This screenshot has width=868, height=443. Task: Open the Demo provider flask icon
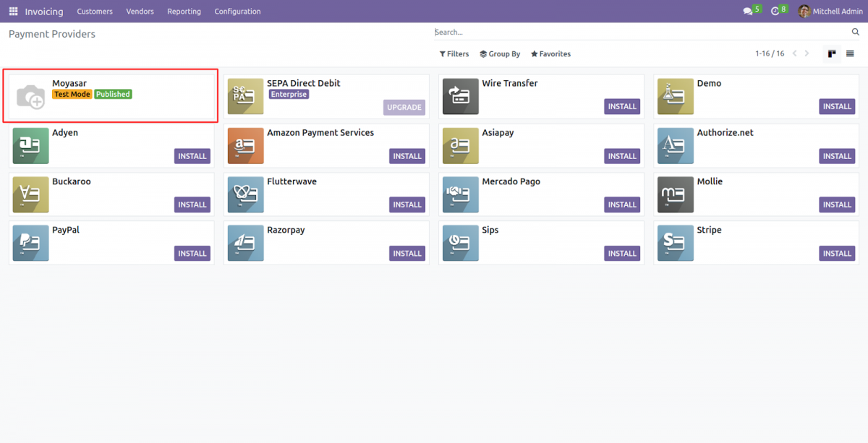(x=675, y=96)
